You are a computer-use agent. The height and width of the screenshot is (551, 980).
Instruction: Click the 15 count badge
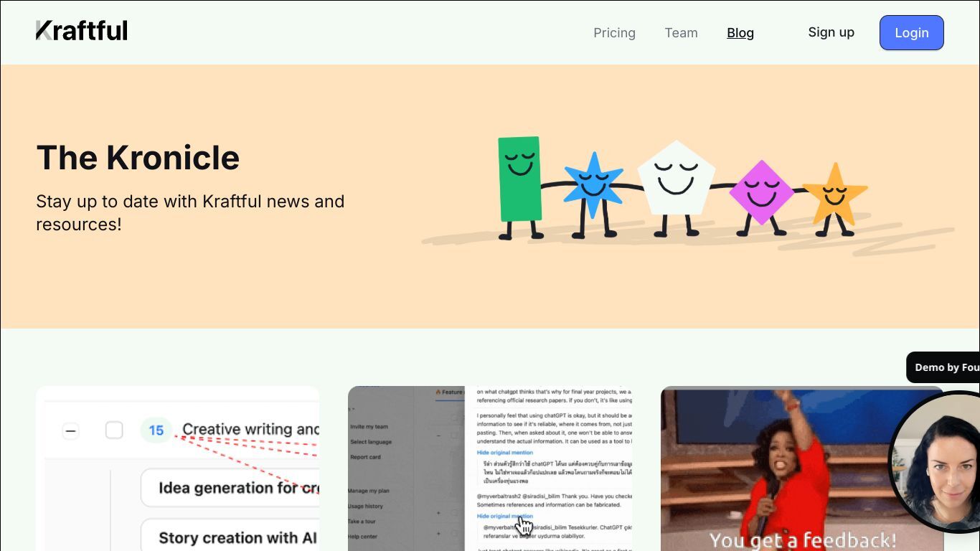coord(156,430)
